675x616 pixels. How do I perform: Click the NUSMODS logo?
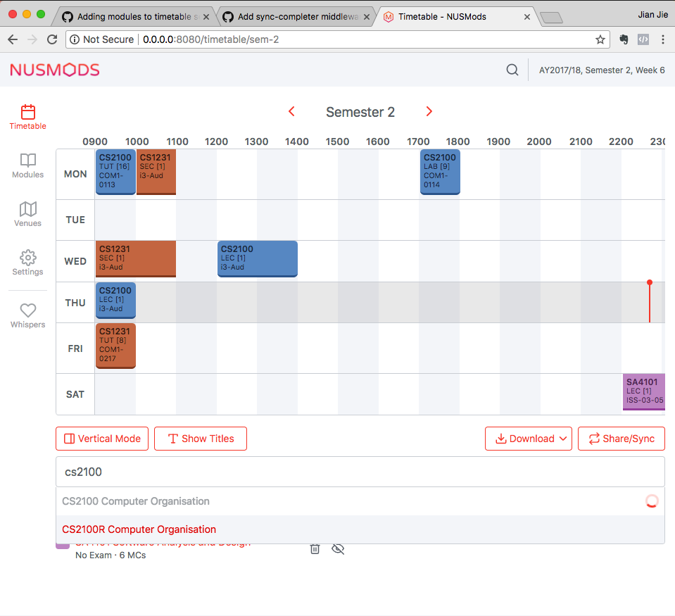(54, 70)
